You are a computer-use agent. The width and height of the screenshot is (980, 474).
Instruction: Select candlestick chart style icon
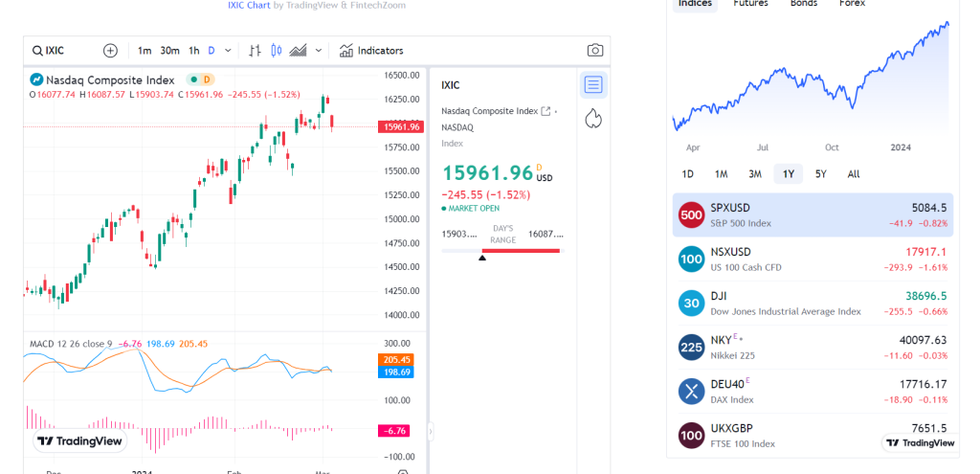pyautogui.click(x=277, y=51)
